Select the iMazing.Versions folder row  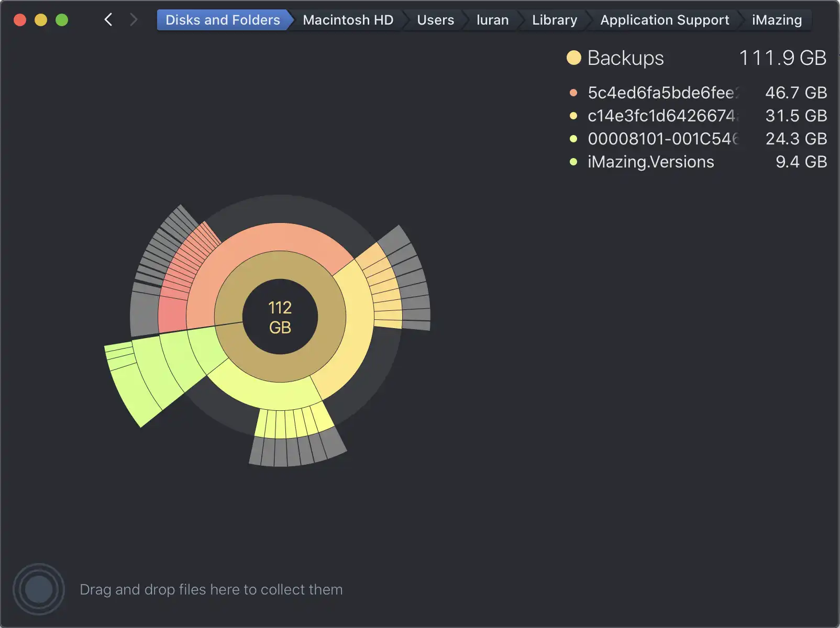[x=698, y=162]
